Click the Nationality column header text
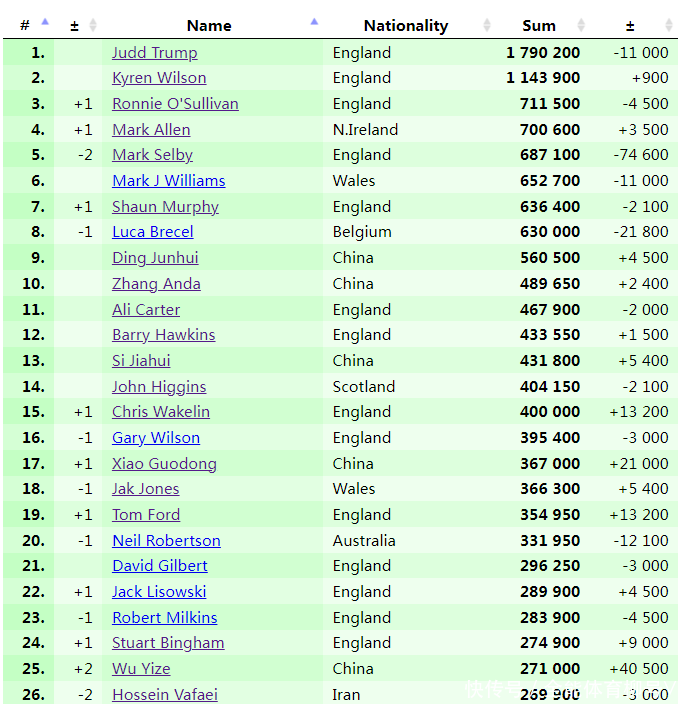Viewport: 683px width, 704px height. click(x=406, y=26)
